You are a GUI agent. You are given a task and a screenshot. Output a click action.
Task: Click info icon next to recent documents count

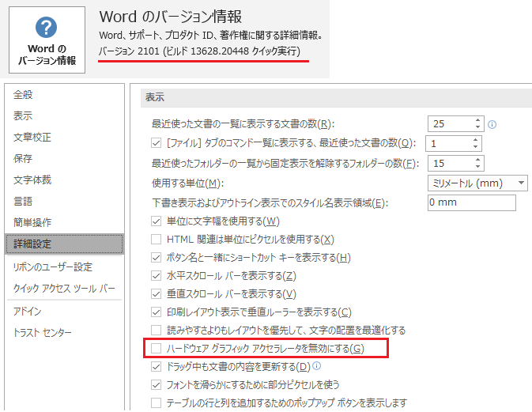coord(492,125)
